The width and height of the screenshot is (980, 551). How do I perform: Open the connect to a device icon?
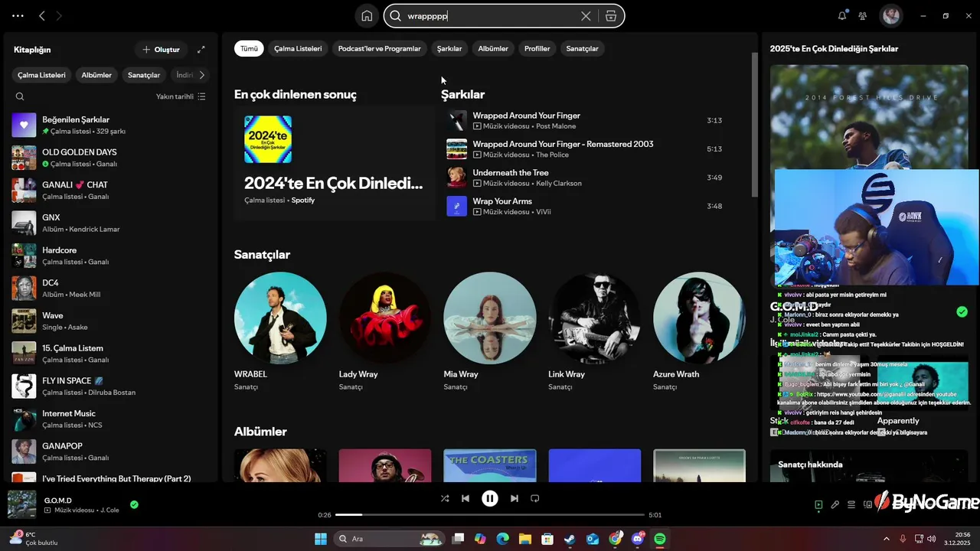(868, 504)
